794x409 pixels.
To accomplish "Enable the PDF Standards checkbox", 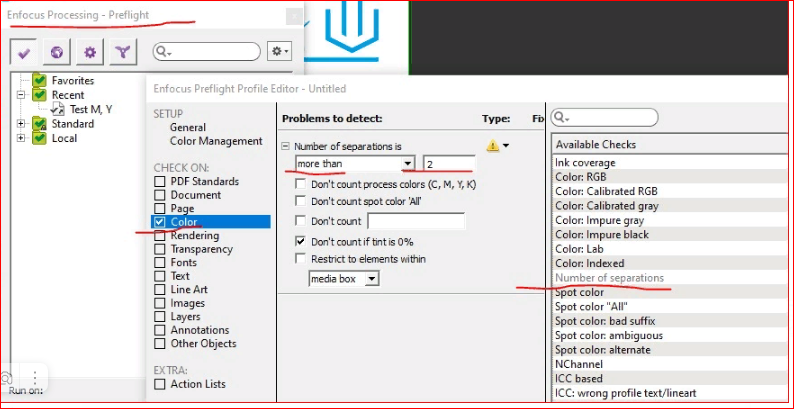I will [160, 181].
